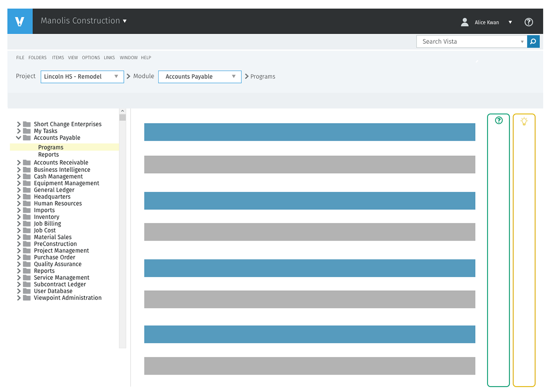Click the Job Cost folder icon
Image resolution: width=549 pixels, height=392 pixels.
[x=27, y=230]
